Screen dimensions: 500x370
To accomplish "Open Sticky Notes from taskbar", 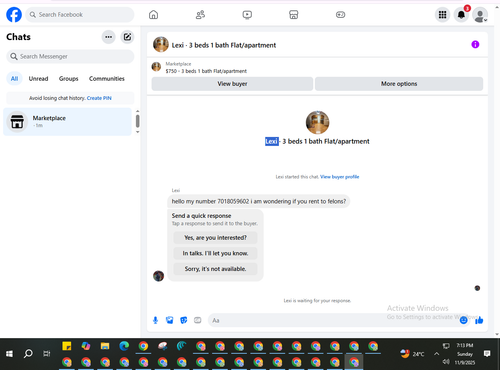I will point(67,346).
